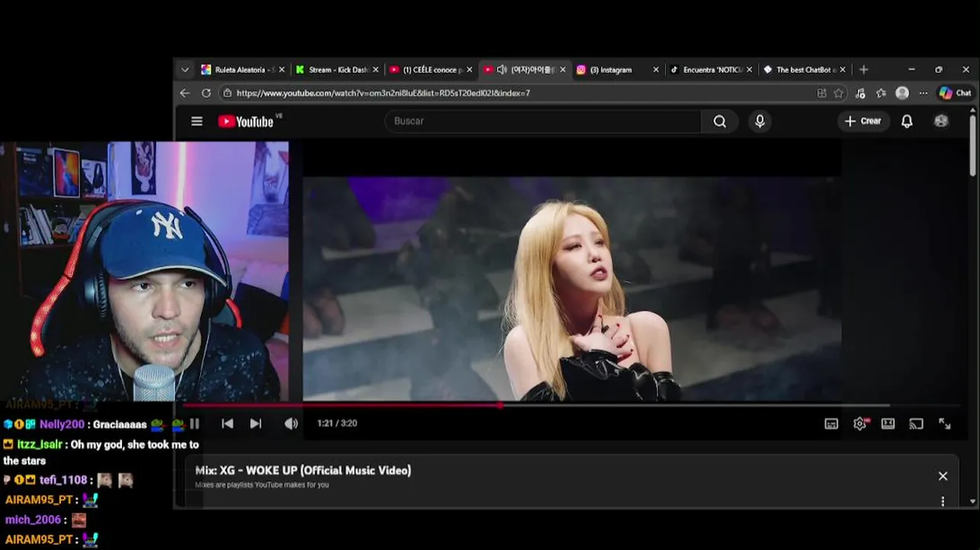Bookmark this page with the star icon
The image size is (980, 550).
tap(839, 93)
